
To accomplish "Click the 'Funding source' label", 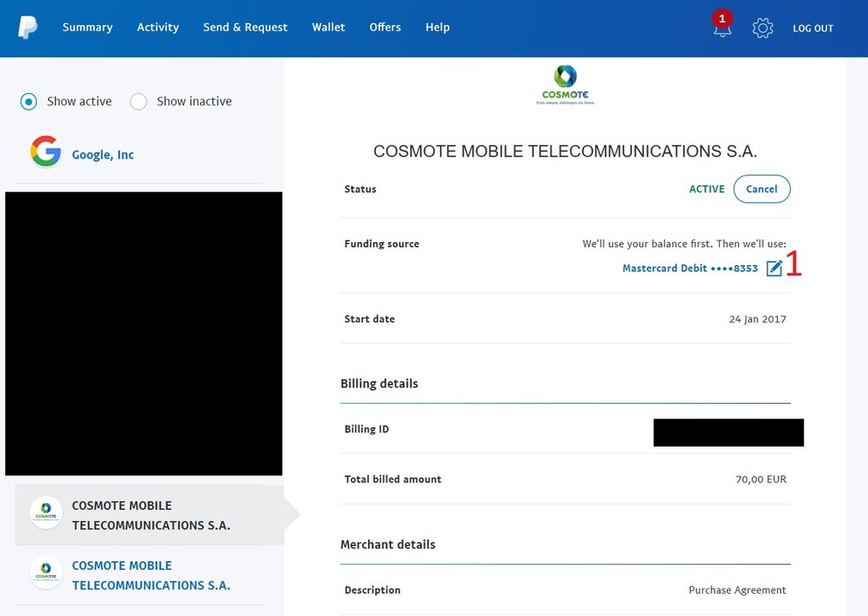I will pyautogui.click(x=382, y=244).
